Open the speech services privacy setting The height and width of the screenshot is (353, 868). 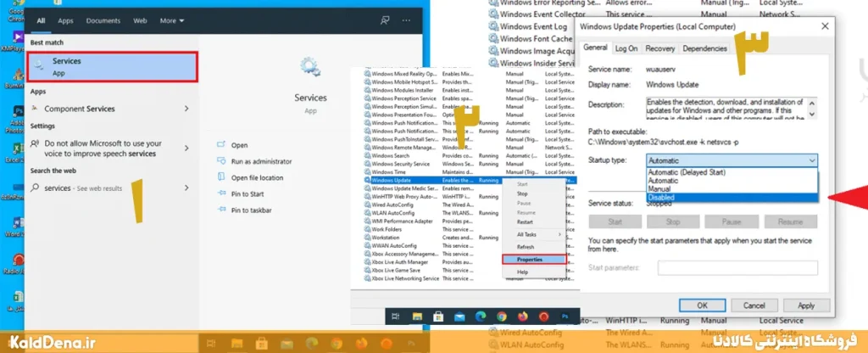click(103, 148)
